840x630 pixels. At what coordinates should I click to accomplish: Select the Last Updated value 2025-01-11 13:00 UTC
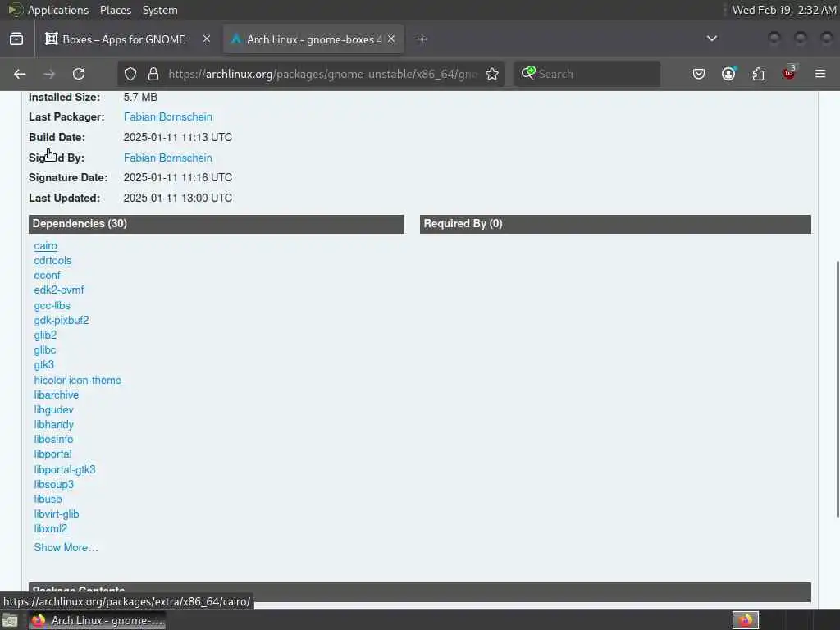click(x=178, y=199)
